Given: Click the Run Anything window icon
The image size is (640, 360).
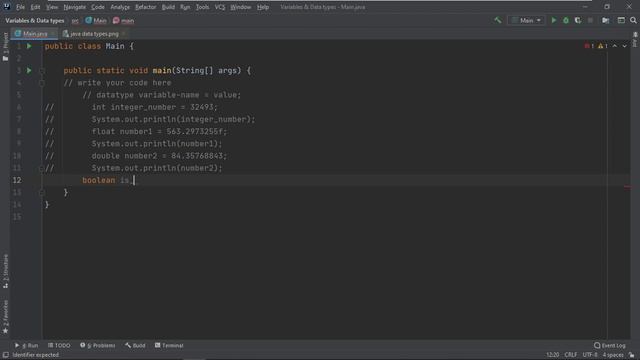Looking at the screenshot, I should (x=621, y=20).
